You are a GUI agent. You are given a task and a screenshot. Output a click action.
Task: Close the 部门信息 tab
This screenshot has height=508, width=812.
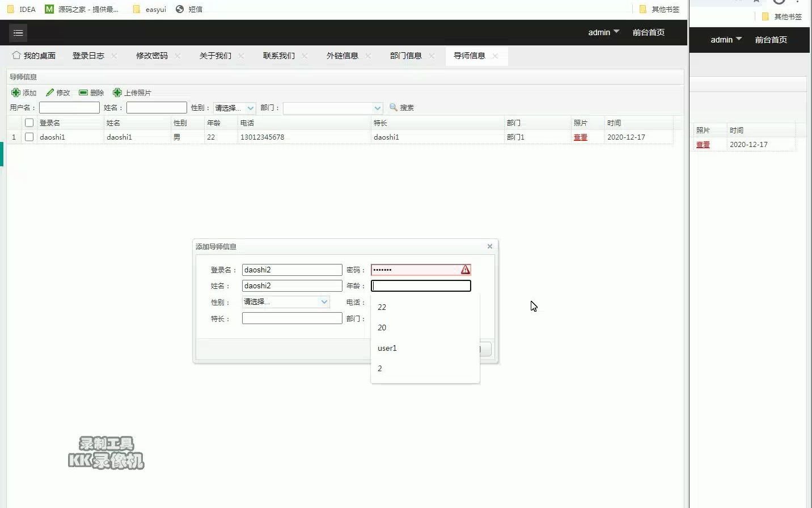pos(432,56)
